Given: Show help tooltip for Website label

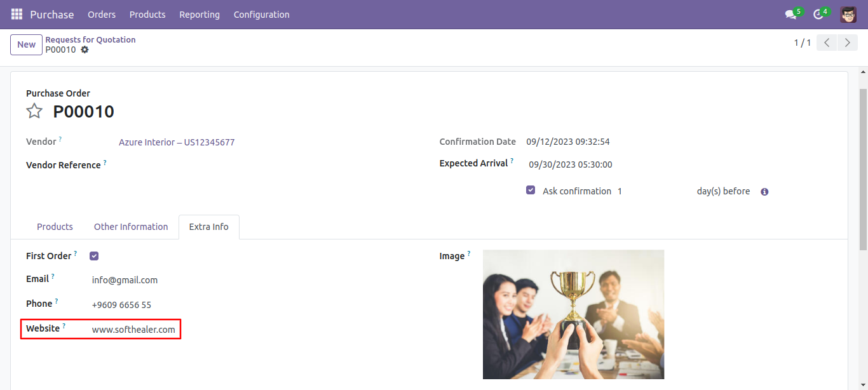Looking at the screenshot, I should 64,326.
